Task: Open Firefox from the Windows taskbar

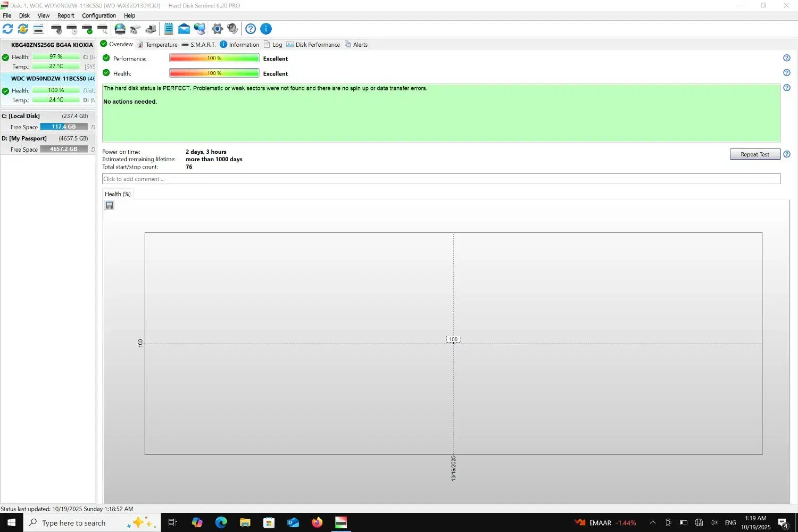Action: [x=317, y=522]
